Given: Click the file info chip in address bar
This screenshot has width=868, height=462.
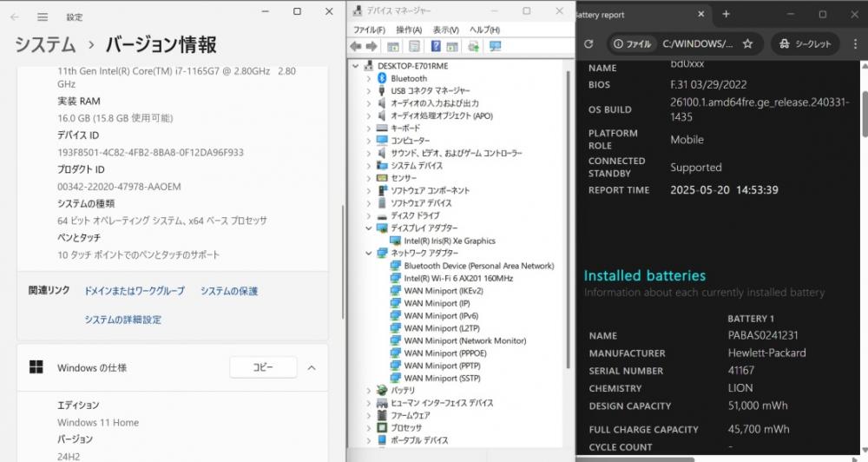Looking at the screenshot, I should (632, 43).
